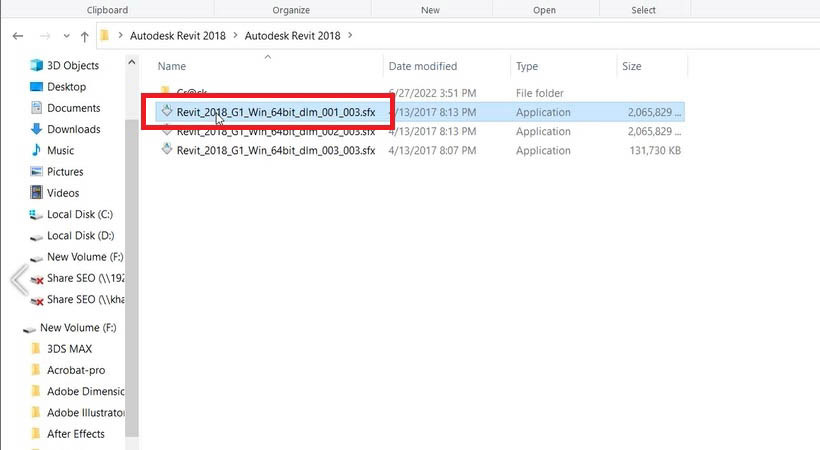Image resolution: width=820 pixels, height=450 pixels.
Task: Open the New Volume (F:) root entry in the tree
Action: [78, 328]
